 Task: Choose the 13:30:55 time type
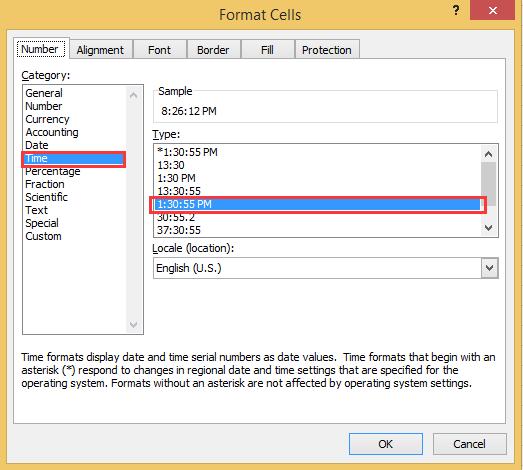coord(318,191)
